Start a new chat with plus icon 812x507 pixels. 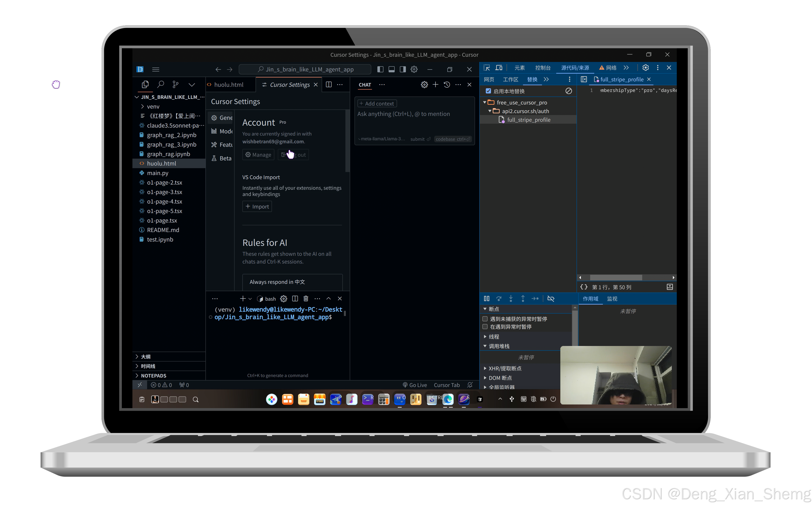pyautogui.click(x=435, y=85)
